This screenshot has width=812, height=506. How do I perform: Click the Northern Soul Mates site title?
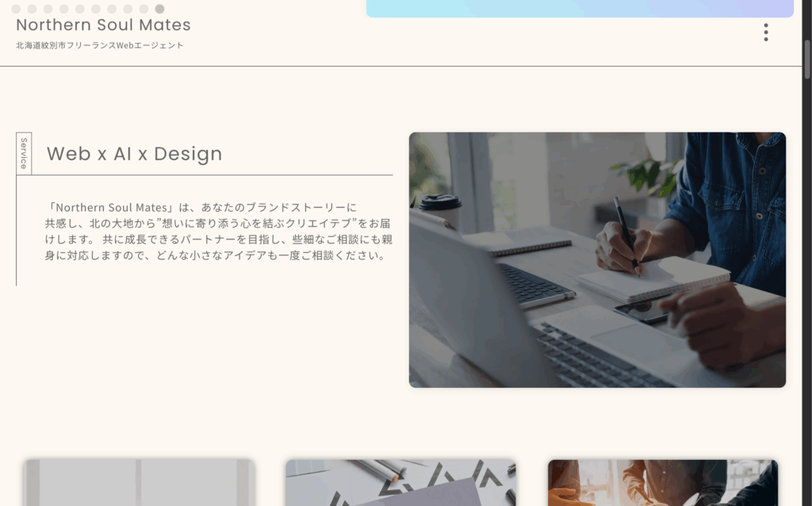tap(103, 25)
